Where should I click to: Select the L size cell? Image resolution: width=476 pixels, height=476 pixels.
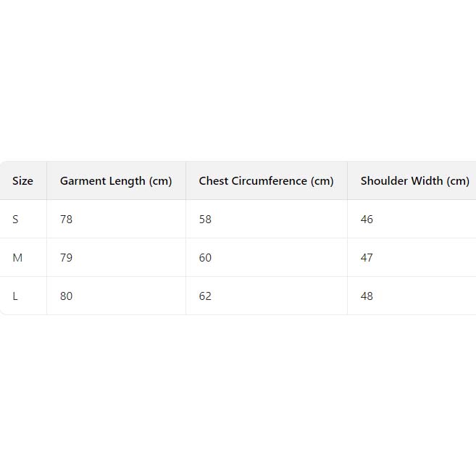(15, 296)
